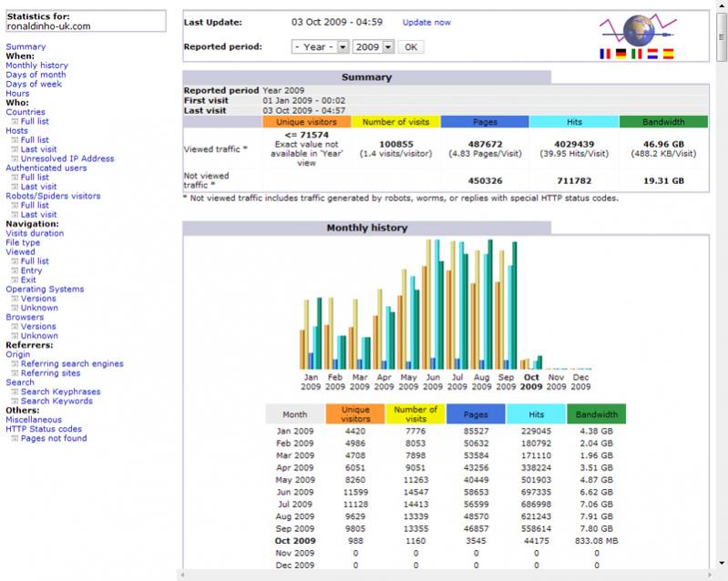Go to Monthly history in sidebar

tap(36, 66)
